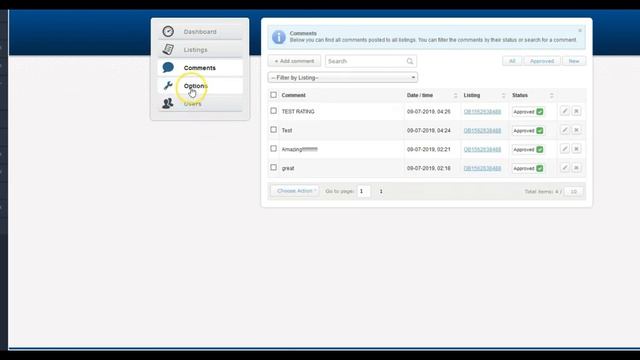Sort by Status column arrows
Viewport: 640px width, 360px height.
(x=551, y=96)
